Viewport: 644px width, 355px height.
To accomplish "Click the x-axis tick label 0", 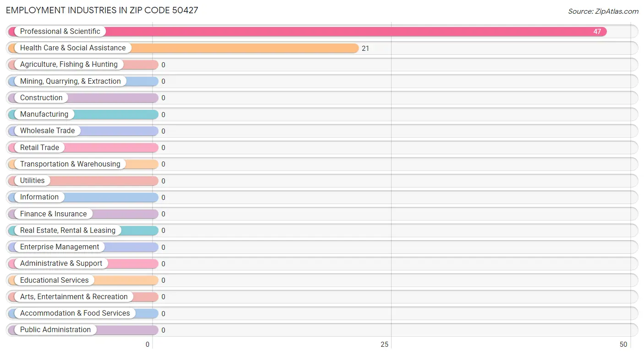I will 147,344.
